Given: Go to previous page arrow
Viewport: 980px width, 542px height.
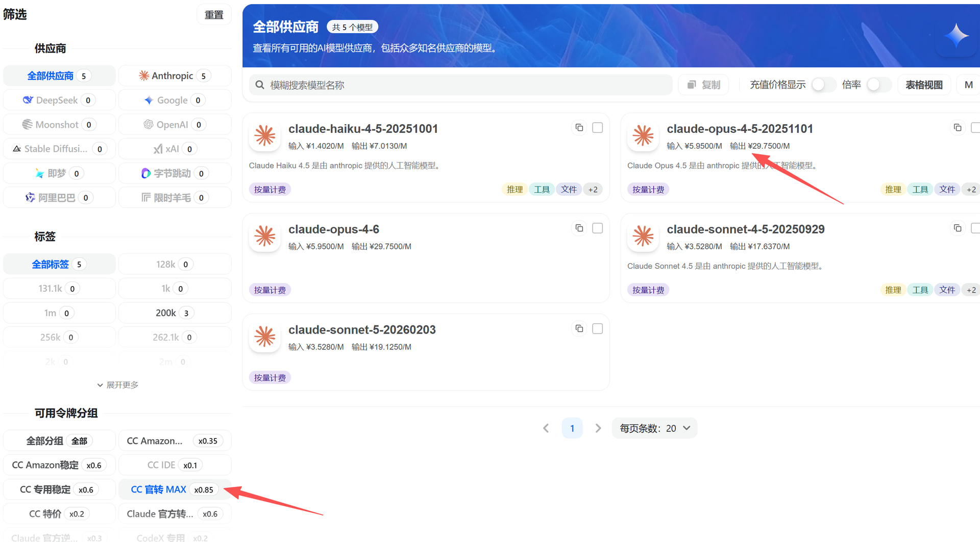Looking at the screenshot, I should click(x=546, y=428).
